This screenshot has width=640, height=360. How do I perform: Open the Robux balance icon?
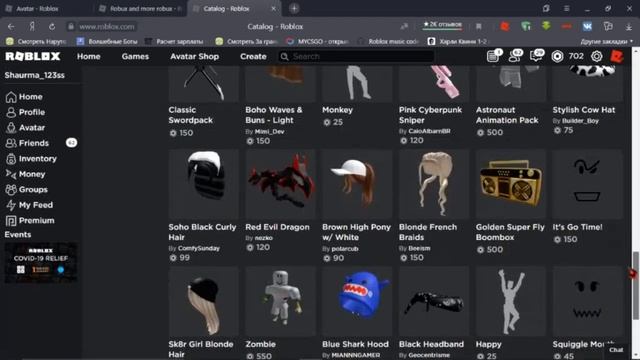click(x=557, y=56)
